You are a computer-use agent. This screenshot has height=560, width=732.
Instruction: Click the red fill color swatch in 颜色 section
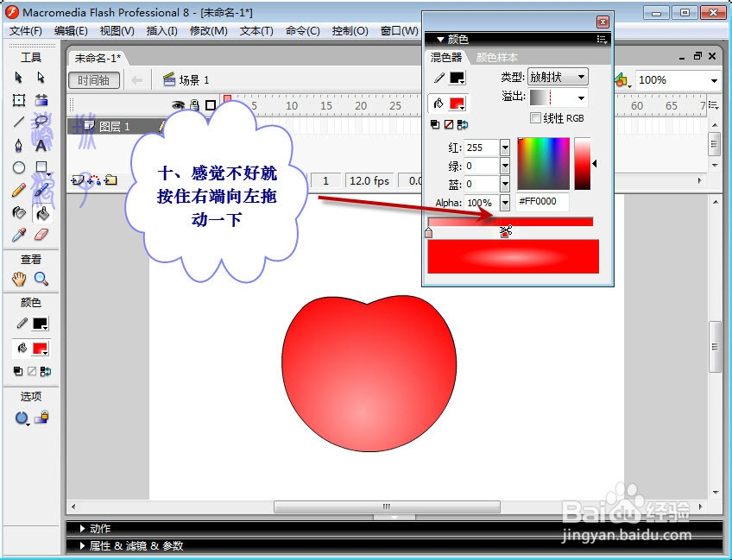click(x=39, y=348)
